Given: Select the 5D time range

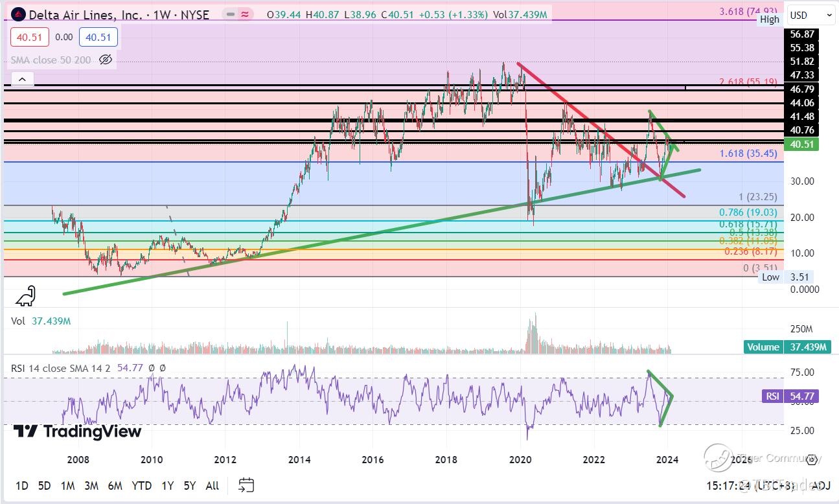Looking at the screenshot, I should [x=44, y=485].
